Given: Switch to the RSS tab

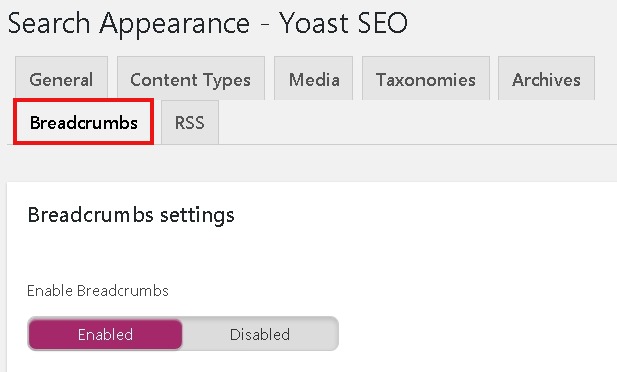Looking at the screenshot, I should pyautogui.click(x=190, y=122).
